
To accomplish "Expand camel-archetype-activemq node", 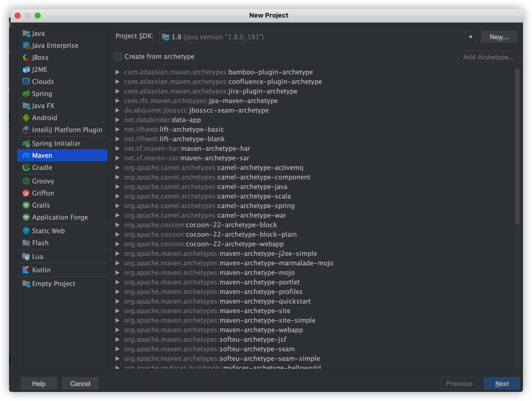I will 117,168.
